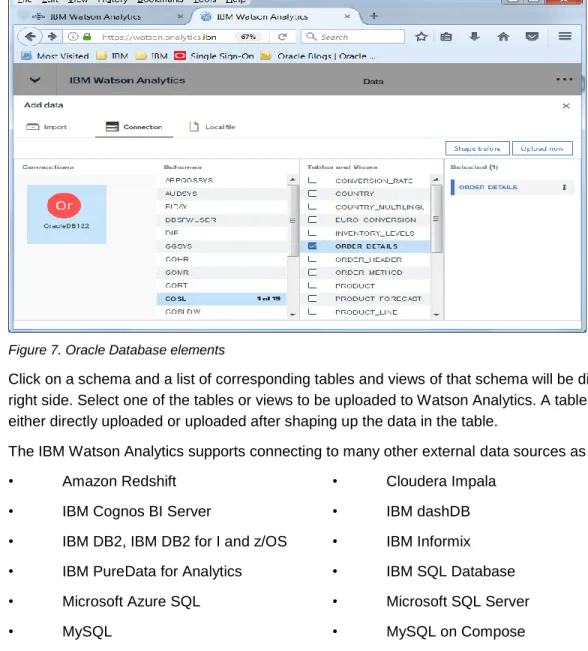Click the site information icon in address bar
The height and width of the screenshot is (651, 588).
click(73, 37)
